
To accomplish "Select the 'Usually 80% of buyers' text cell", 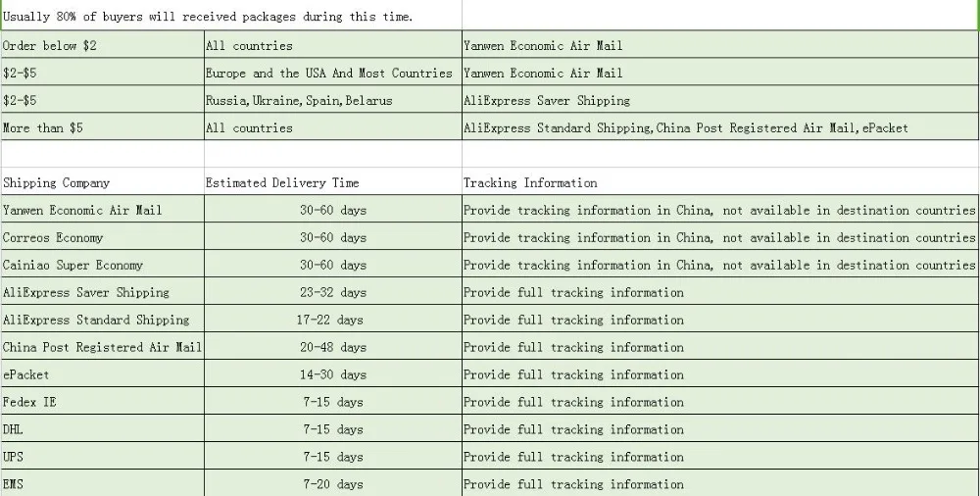I will coord(231,16).
